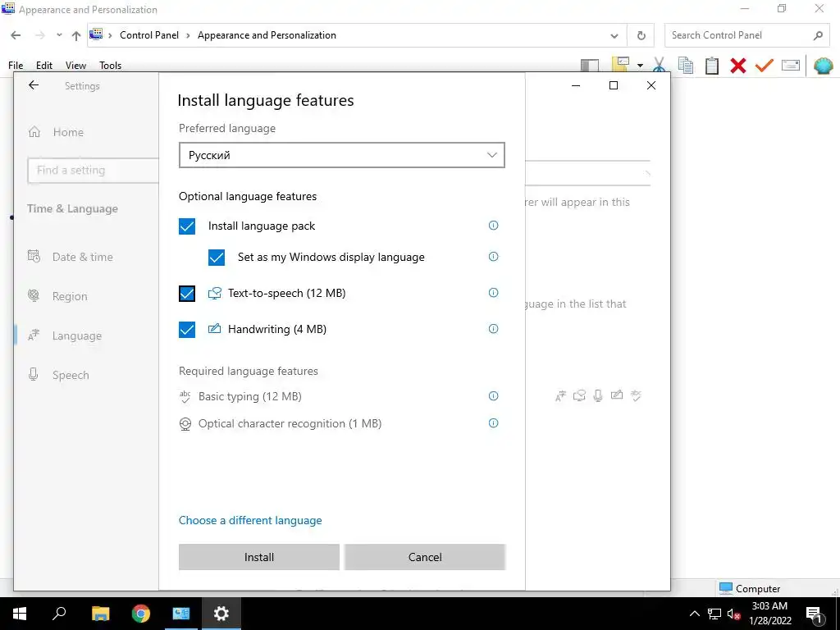Refresh the Control Panel address bar
The height and width of the screenshot is (630, 840).
click(641, 35)
